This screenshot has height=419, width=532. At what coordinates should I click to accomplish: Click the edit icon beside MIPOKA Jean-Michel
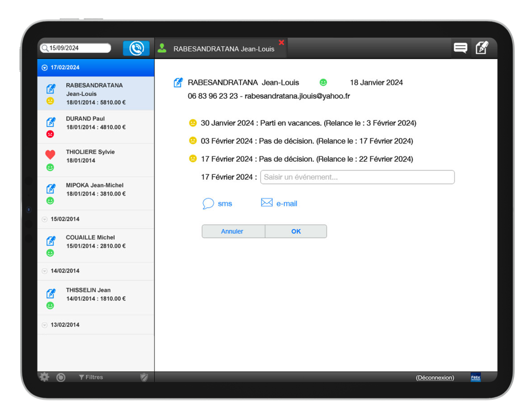(x=51, y=188)
